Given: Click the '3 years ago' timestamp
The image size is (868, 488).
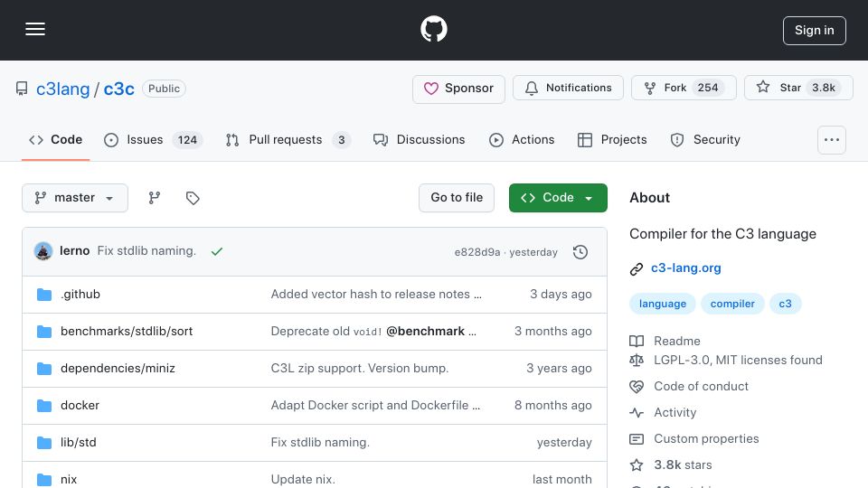Looking at the screenshot, I should point(559,369).
